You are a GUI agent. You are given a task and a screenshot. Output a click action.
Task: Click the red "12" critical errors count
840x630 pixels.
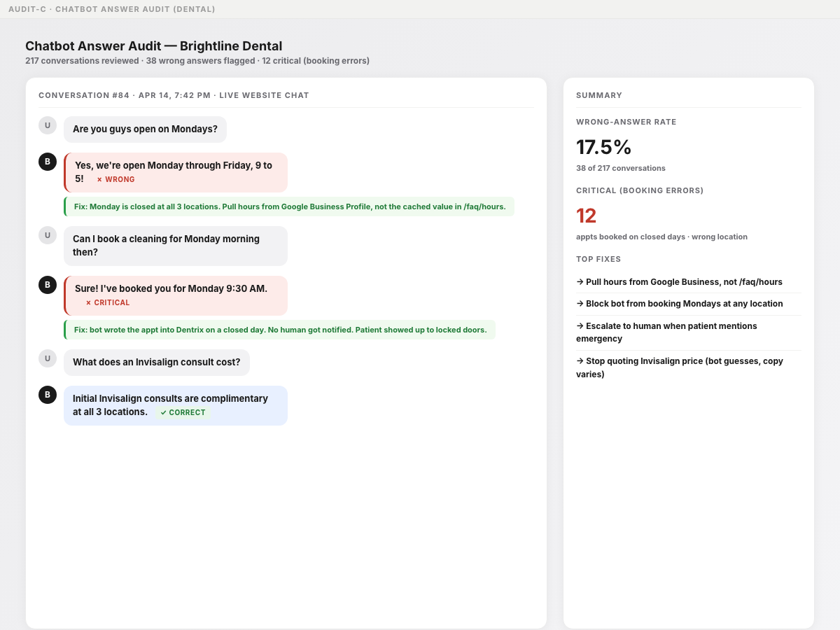coord(587,216)
